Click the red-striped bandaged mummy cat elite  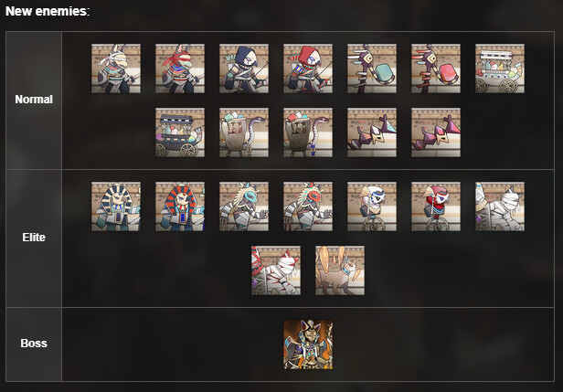click(x=276, y=270)
